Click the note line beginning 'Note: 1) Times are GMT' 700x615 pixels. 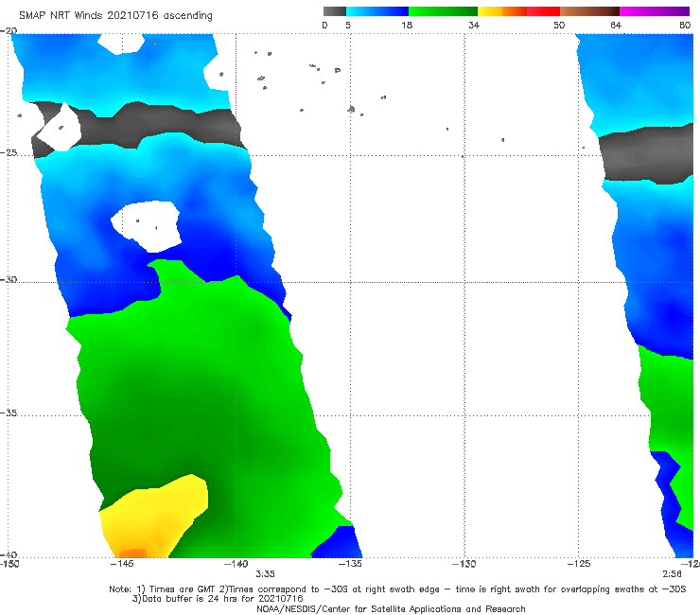click(x=397, y=589)
